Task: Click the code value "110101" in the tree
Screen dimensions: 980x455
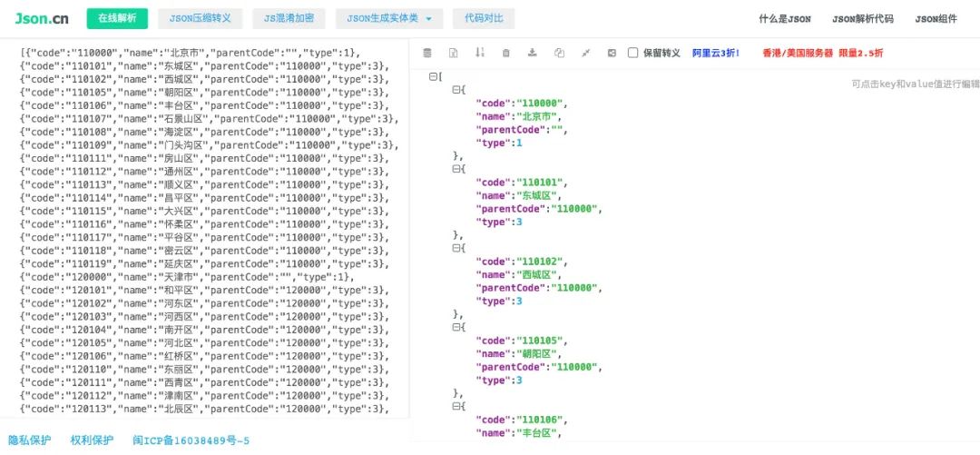Action: click(540, 183)
